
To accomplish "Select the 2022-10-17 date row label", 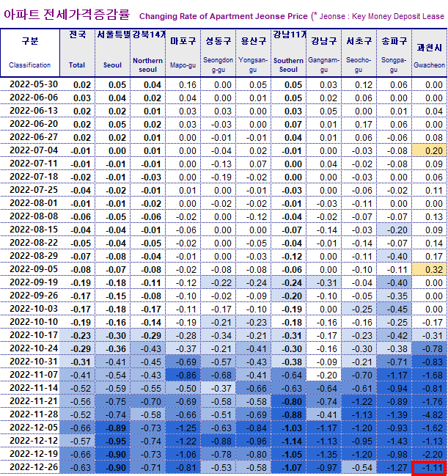I will [34, 335].
